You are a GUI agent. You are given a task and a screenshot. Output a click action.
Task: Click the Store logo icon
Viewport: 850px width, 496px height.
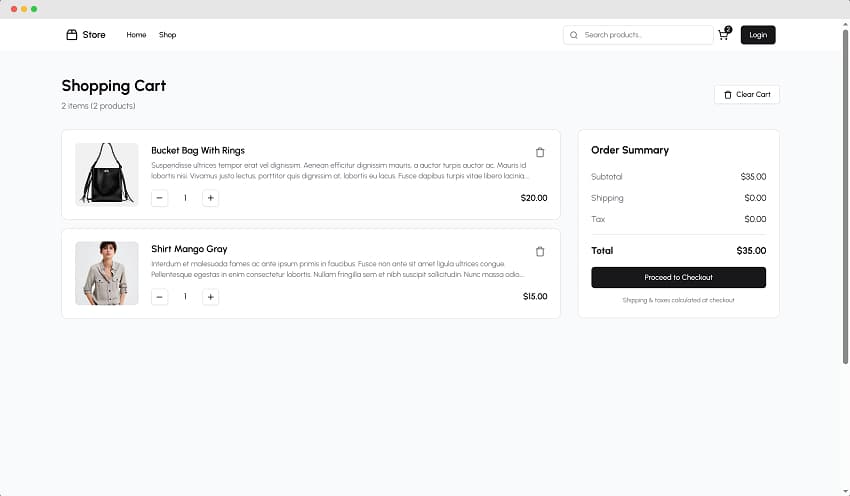click(72, 35)
